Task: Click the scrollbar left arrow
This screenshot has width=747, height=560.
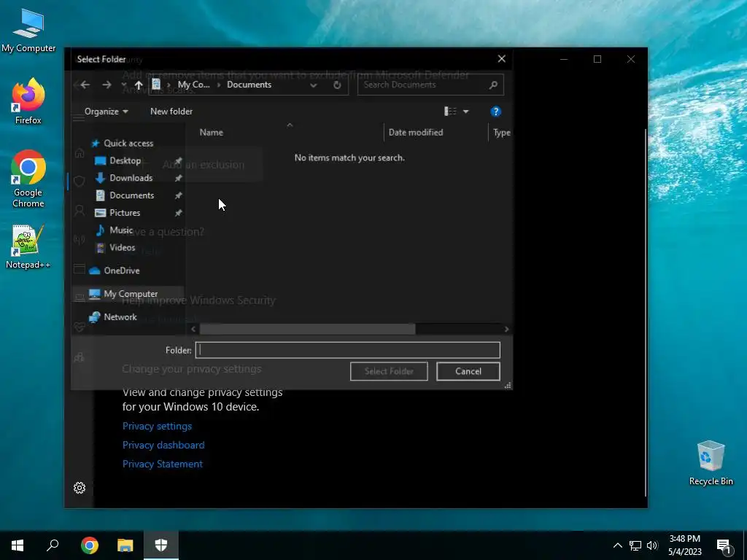Action: pyautogui.click(x=193, y=329)
